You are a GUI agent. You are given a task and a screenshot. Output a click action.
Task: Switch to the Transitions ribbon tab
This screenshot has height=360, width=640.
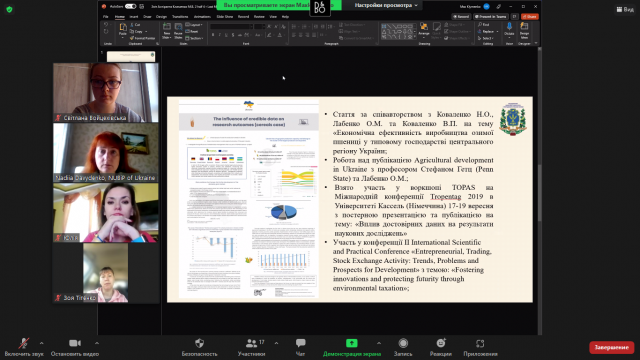click(x=180, y=17)
